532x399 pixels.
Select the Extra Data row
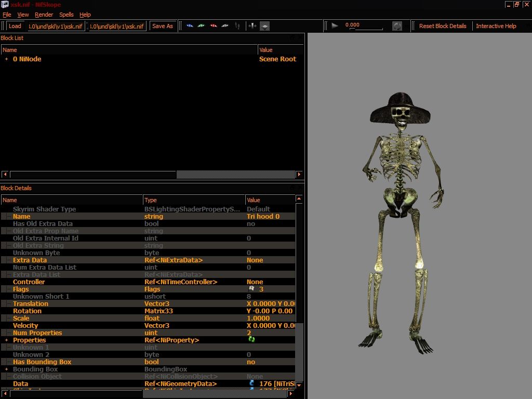148,260
